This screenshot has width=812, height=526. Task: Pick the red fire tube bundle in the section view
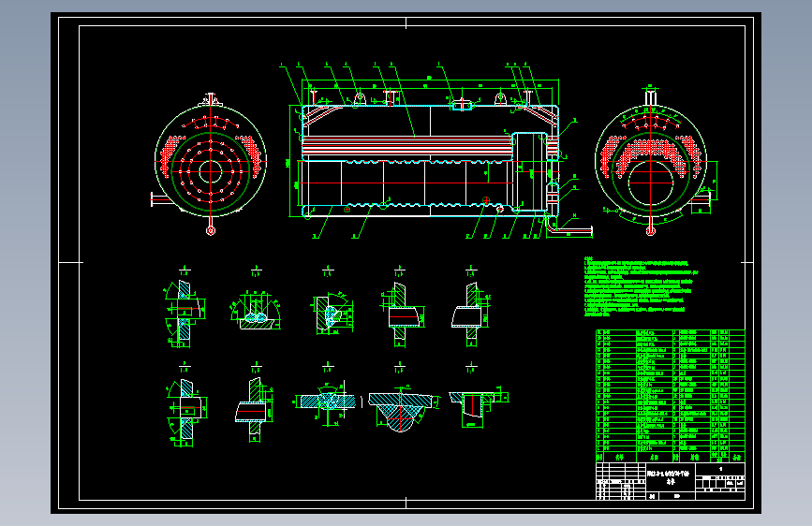tap(407, 145)
